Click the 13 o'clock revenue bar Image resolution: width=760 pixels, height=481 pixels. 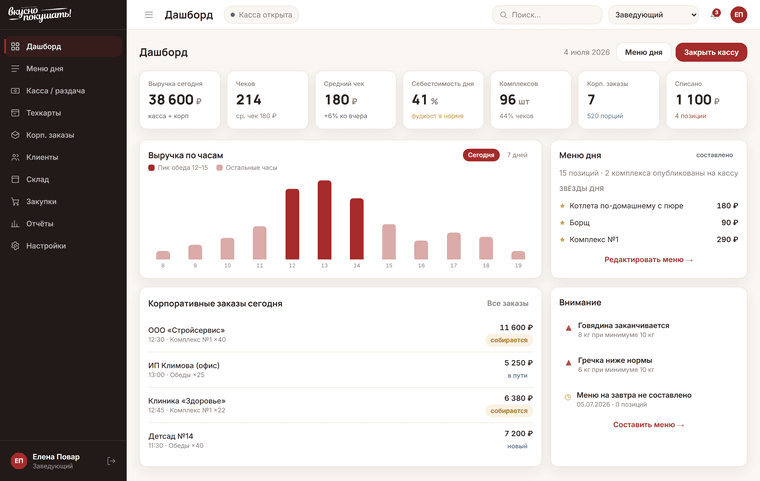coord(324,220)
